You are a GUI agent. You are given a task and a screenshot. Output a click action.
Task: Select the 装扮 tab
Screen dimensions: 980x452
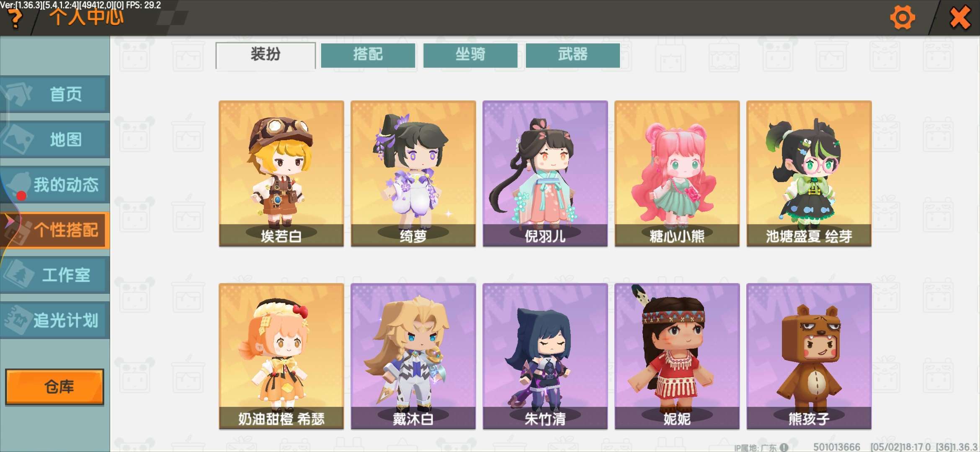coord(266,55)
